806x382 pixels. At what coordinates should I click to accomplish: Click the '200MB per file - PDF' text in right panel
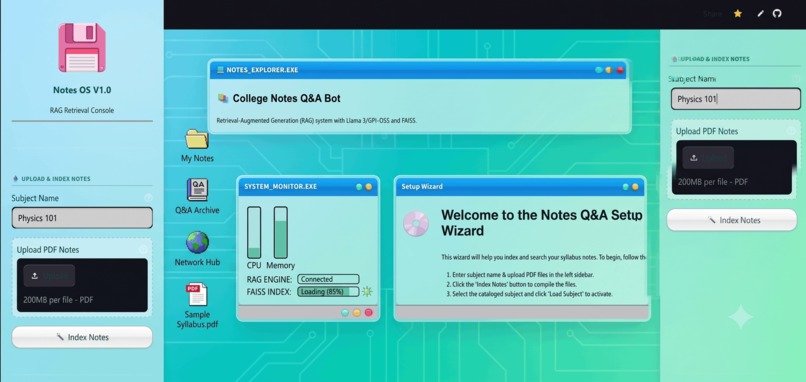713,181
